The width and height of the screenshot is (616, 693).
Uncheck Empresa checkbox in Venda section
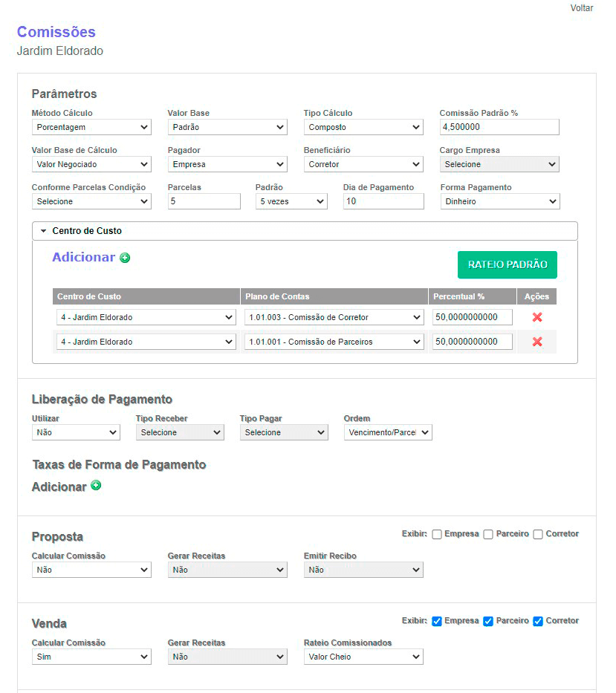click(x=437, y=621)
